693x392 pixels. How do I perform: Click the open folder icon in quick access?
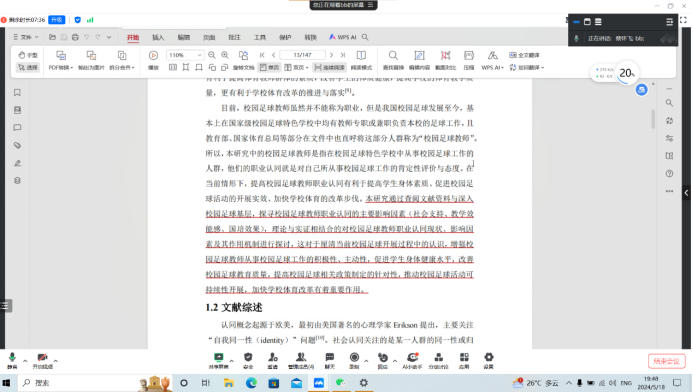pyautogui.click(x=52, y=37)
